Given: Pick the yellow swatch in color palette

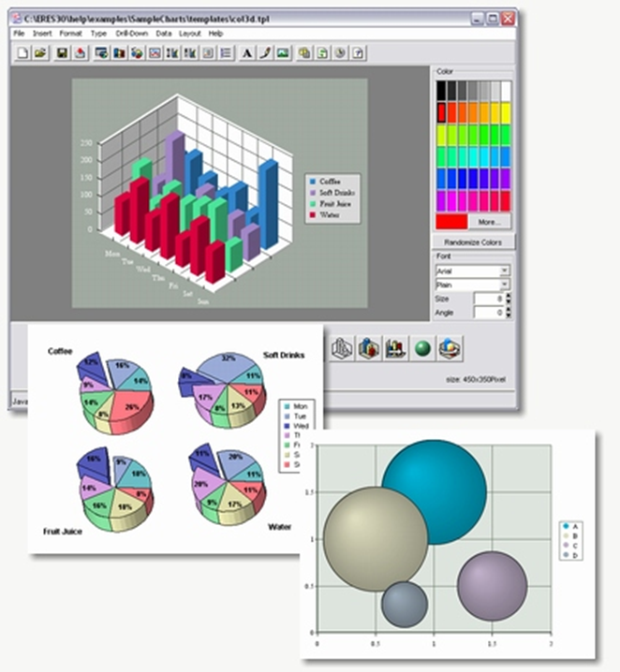Looking at the screenshot, I should pyautogui.click(x=505, y=111).
